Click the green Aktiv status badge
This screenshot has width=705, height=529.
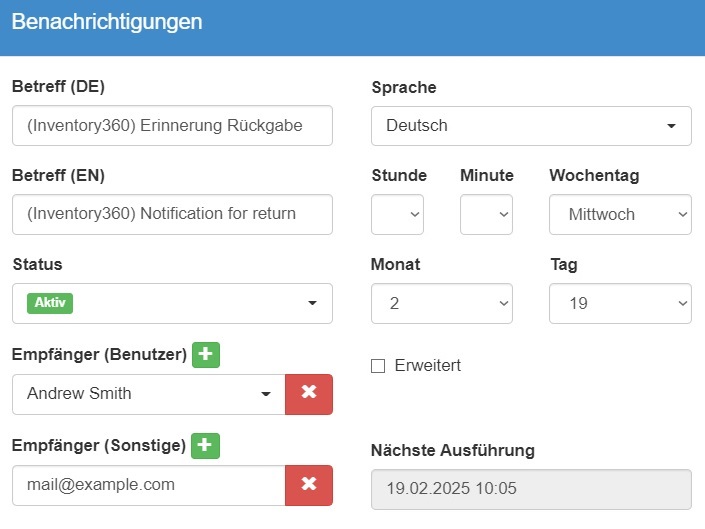[43, 303]
